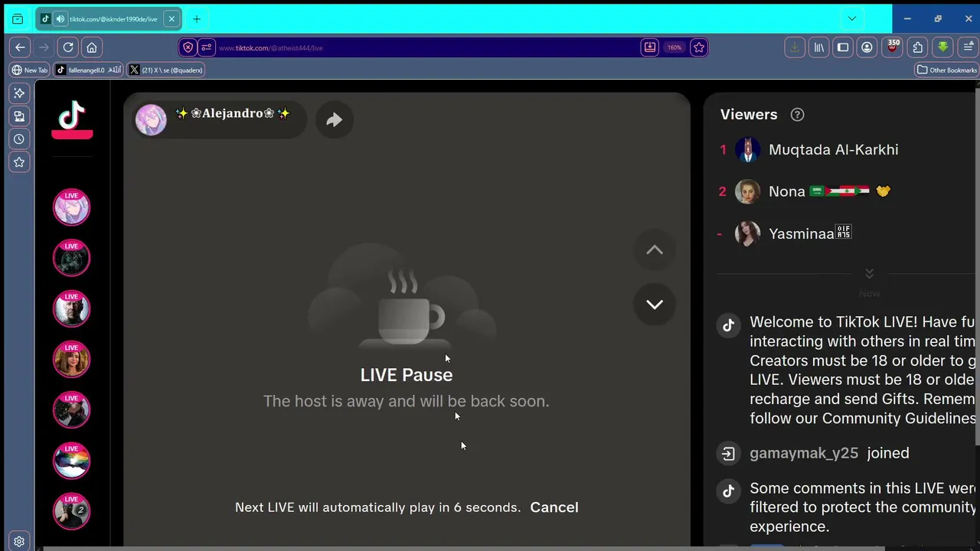Open the LIVE channel with the 2 badge
The image size is (980, 551).
tap(71, 511)
